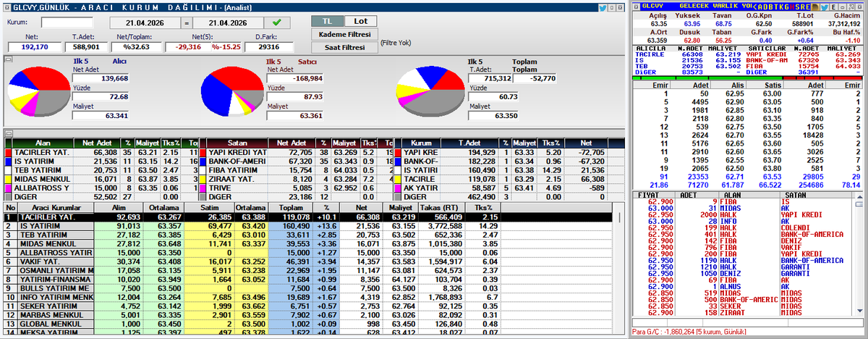Click the Twitter icon in GLCVY window
868x339 pixels.
[825, 7]
